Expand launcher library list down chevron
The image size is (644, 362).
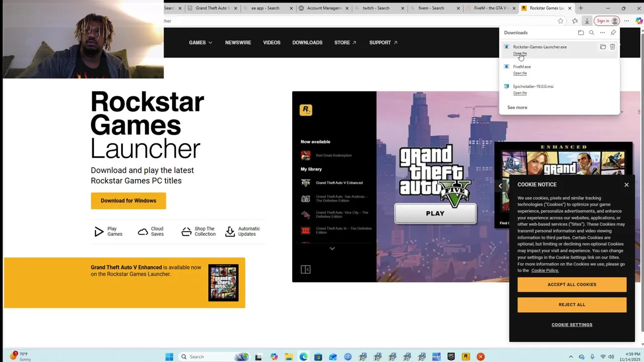tap(332, 248)
